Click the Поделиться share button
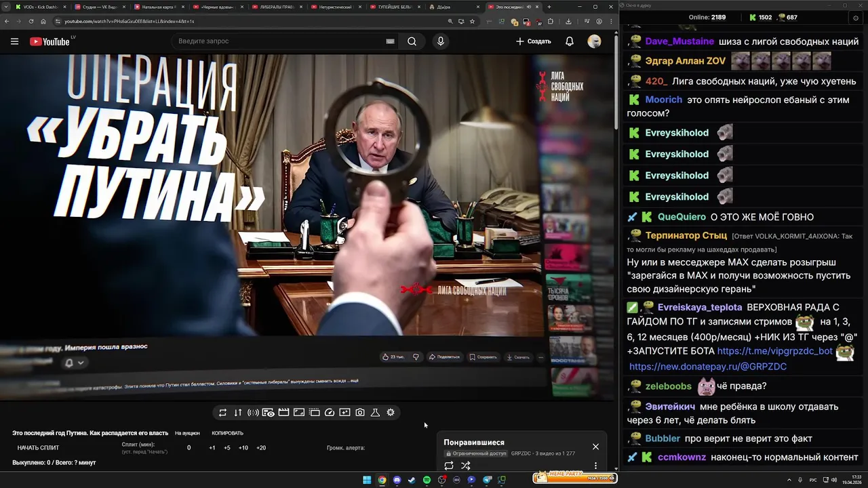The height and width of the screenshot is (488, 868). point(444,357)
